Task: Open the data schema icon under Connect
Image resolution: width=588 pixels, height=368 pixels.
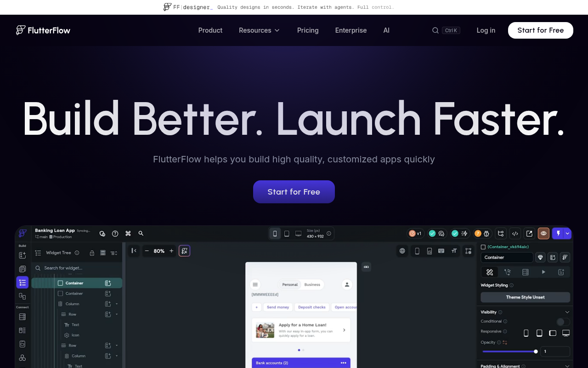Action: (x=23, y=330)
